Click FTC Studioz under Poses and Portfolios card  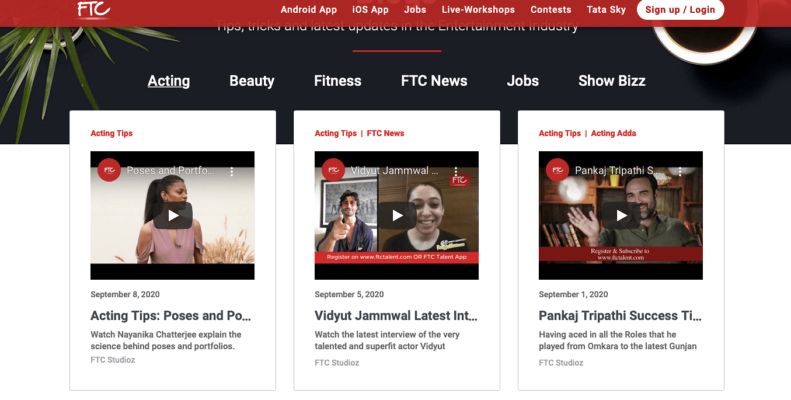[x=112, y=360]
